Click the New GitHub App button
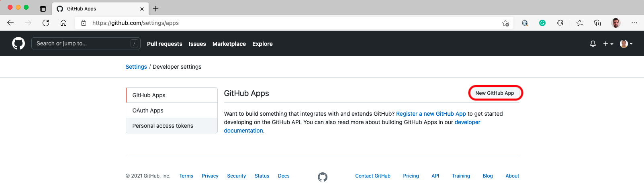 click(495, 93)
